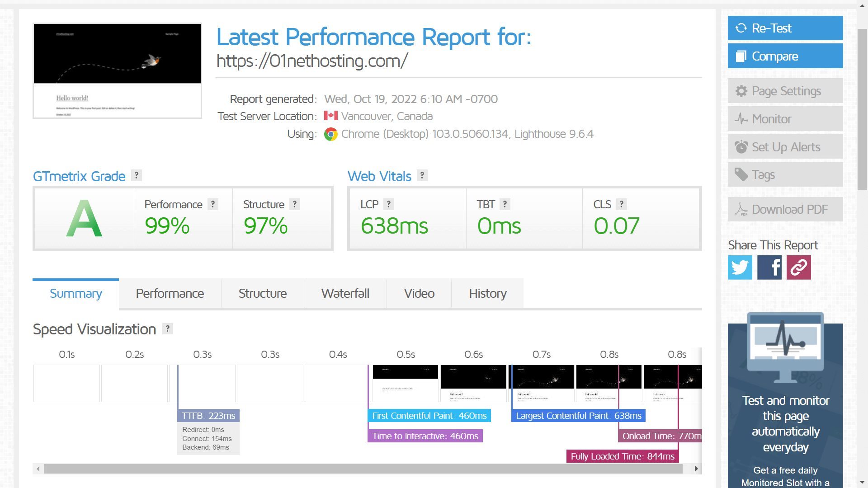Viewport: 868px width, 488px height.
Task: Open the Compare button
Action: 785,56
